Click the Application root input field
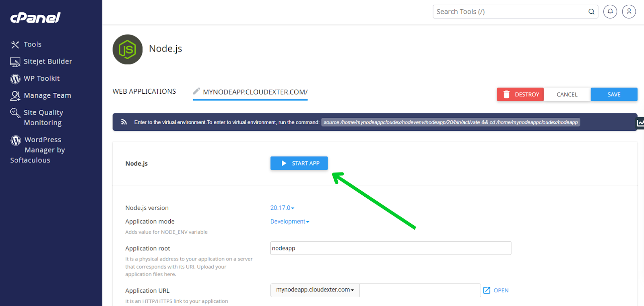Screen dimensions: 644x306 click(390, 248)
